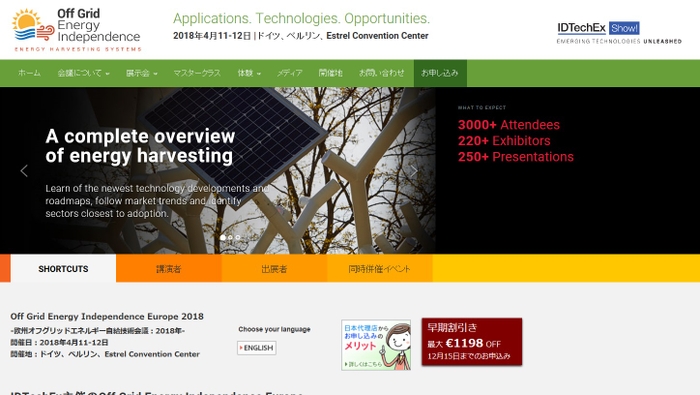Advance carousel with next slide arrow
This screenshot has width=700, height=395.
point(414,170)
